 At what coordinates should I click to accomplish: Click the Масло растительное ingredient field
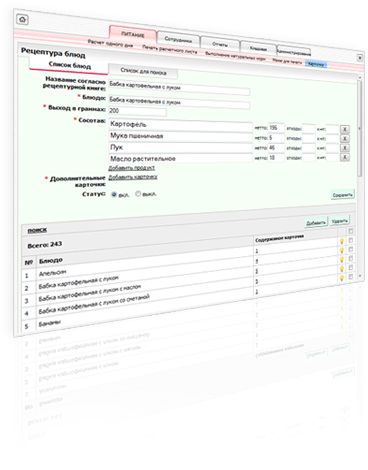click(x=180, y=158)
